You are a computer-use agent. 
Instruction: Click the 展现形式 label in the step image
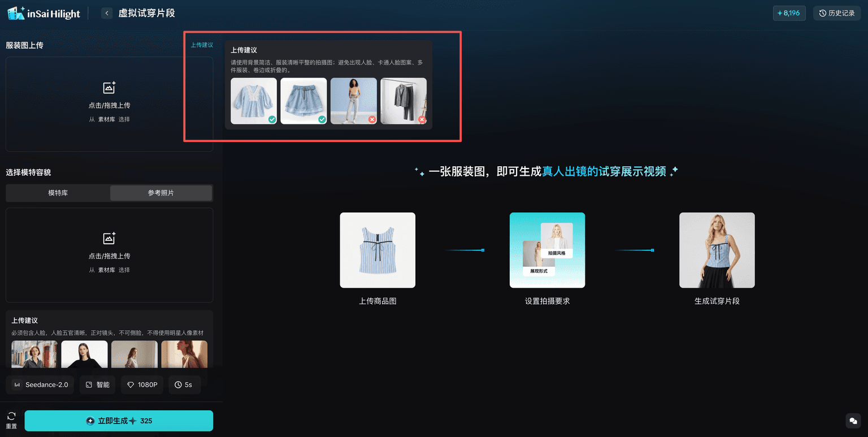point(539,271)
